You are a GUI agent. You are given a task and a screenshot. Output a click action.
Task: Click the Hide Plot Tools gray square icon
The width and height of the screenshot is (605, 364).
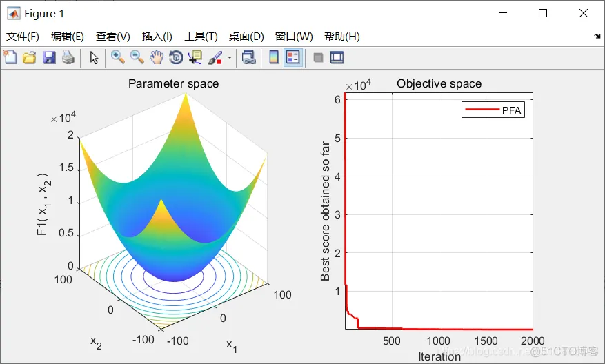click(x=318, y=58)
